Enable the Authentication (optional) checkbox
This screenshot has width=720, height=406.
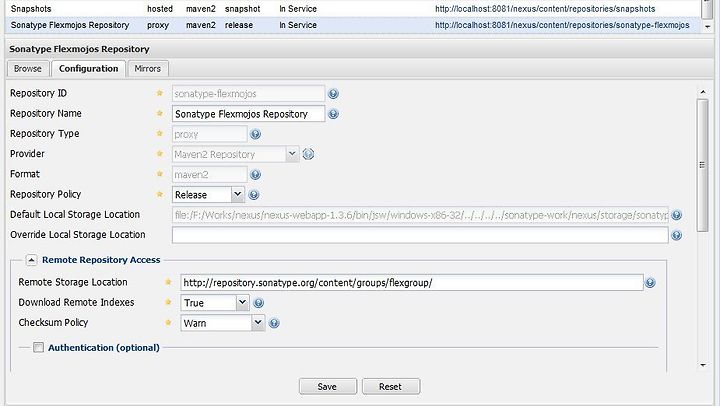coord(39,347)
